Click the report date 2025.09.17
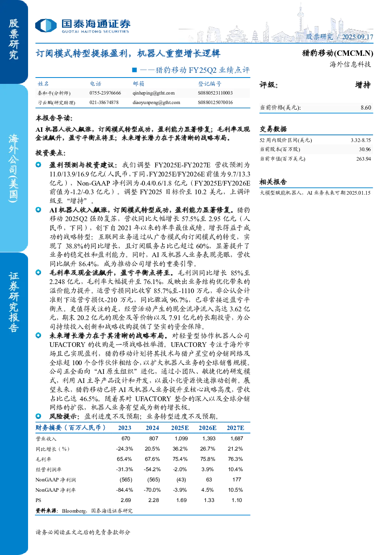The height and width of the screenshot is (555, 392). point(358,37)
